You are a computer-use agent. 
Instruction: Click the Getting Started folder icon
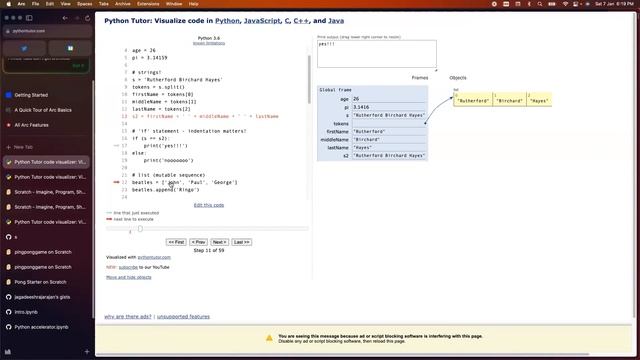(x=9, y=95)
